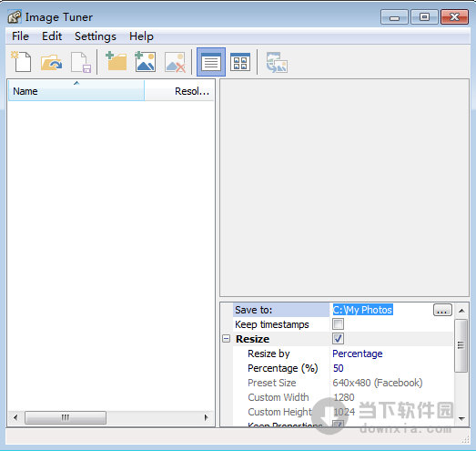The image size is (476, 451).
Task: Select the Resize by label
Action: tap(268, 354)
